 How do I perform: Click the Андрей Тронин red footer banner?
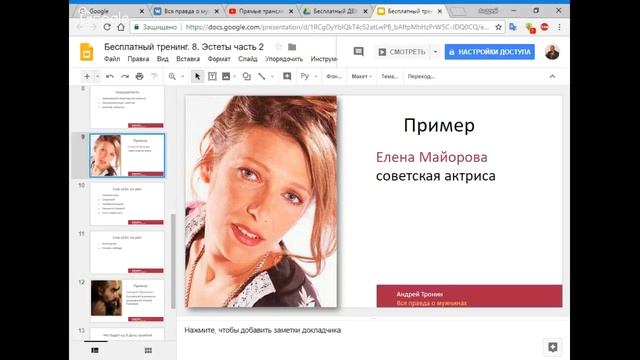(x=469, y=296)
